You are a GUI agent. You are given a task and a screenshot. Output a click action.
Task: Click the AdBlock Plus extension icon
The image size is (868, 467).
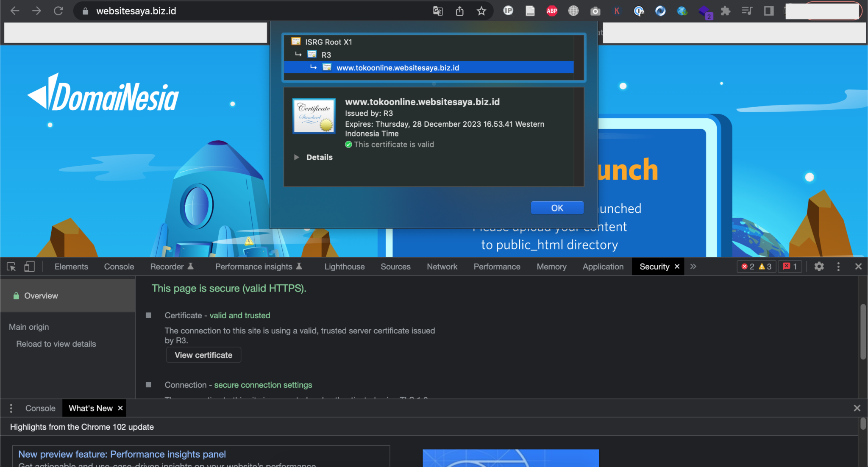coord(551,11)
